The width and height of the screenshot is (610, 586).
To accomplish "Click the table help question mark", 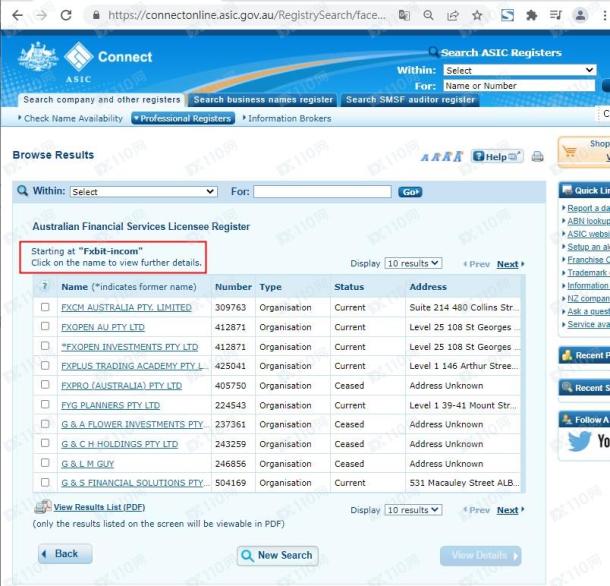I will tap(45, 286).
